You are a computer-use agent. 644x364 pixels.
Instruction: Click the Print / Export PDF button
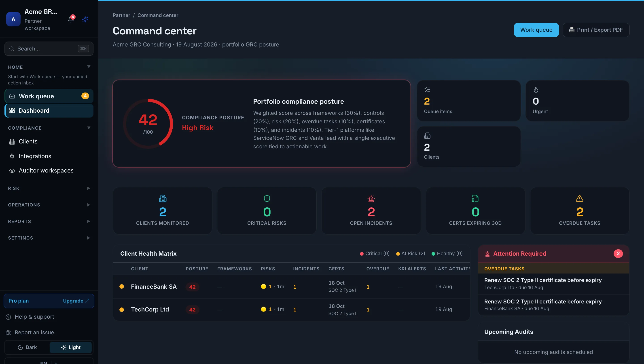(596, 30)
